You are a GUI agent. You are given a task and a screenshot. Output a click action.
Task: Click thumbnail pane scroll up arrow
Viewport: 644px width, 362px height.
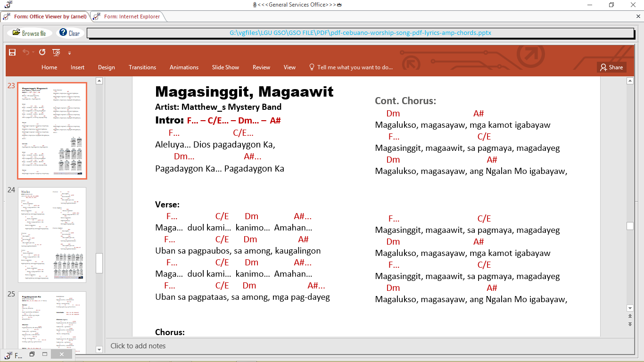tap(99, 81)
